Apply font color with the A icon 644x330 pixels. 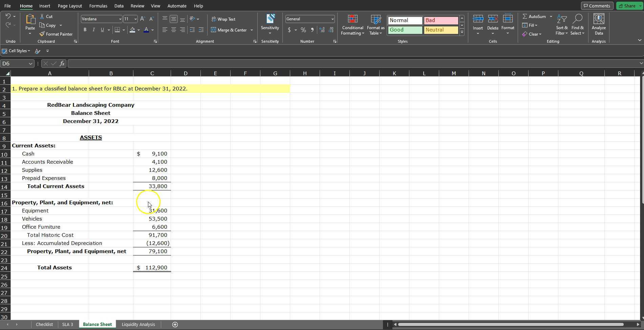(x=146, y=30)
